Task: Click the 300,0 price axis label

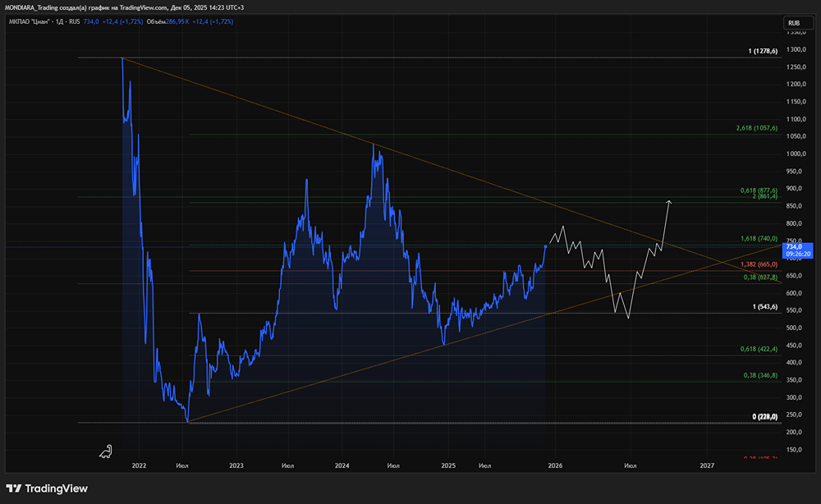Action: 794,397
